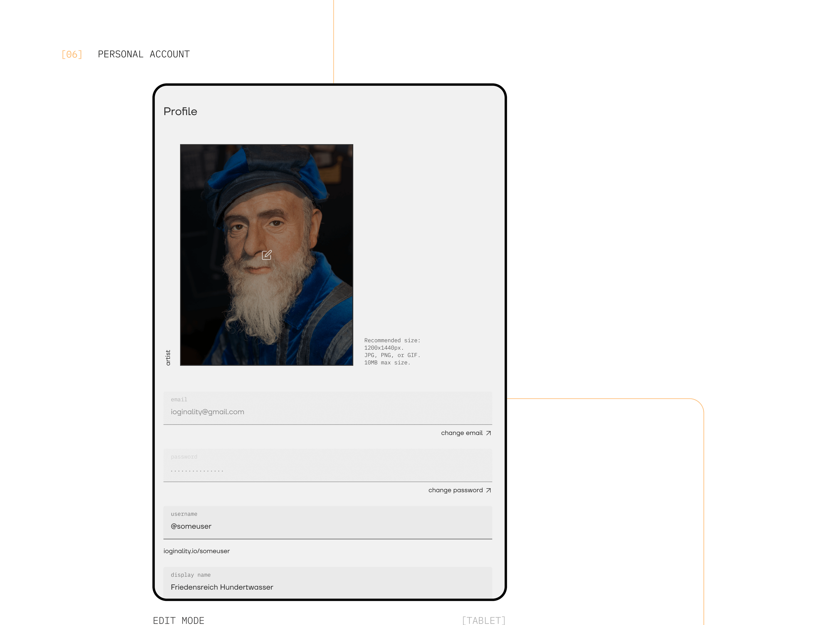
Task: Click the EDIT MODE caption
Action: [x=178, y=620]
